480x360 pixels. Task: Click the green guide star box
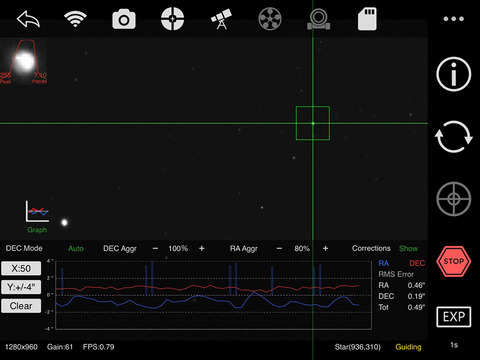coord(313,123)
